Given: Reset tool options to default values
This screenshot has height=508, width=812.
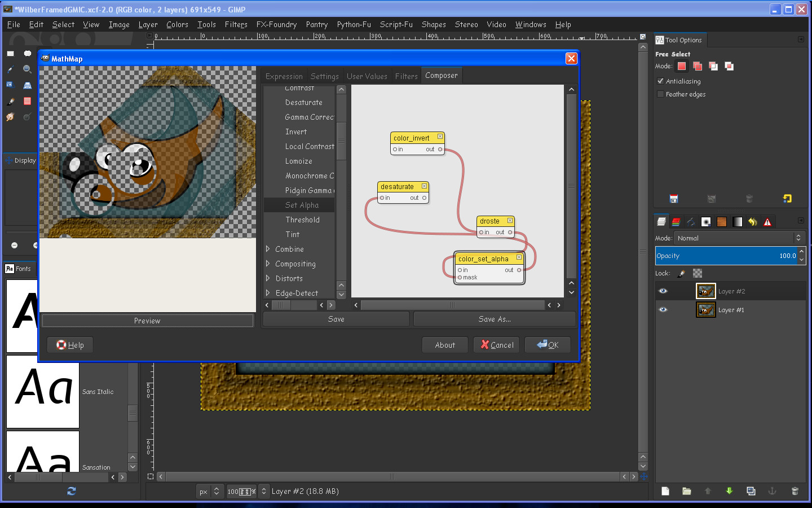Looking at the screenshot, I should [787, 199].
